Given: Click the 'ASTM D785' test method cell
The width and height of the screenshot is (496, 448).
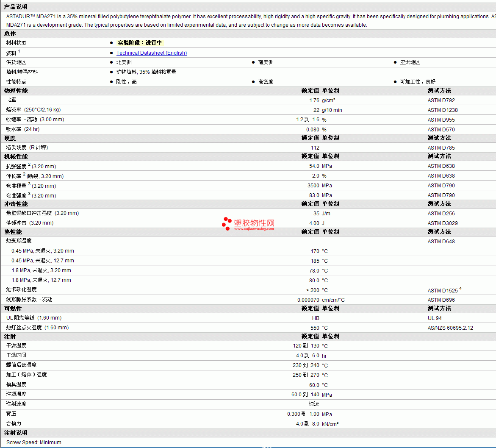Looking at the screenshot, I should [441, 148].
